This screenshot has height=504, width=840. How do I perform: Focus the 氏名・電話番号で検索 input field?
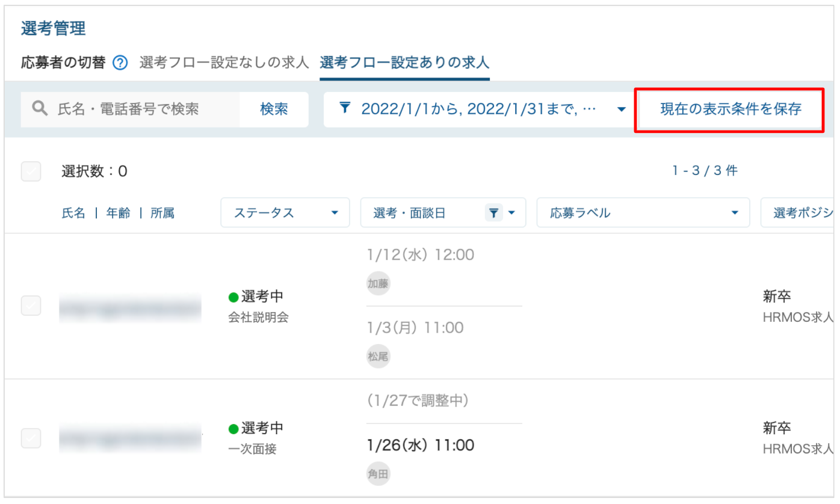click(x=130, y=109)
